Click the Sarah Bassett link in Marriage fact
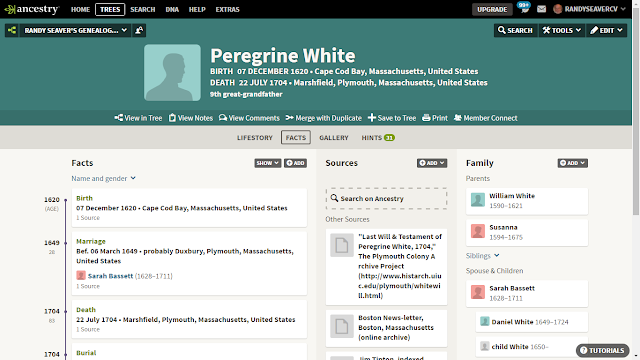This screenshot has width=640, height=360. 110,276
